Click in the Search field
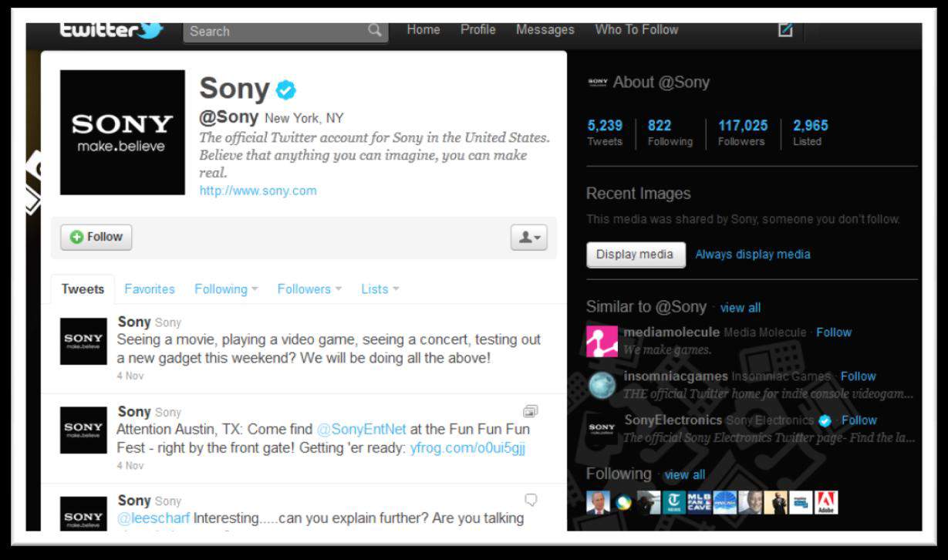The image size is (948, 560). click(285, 31)
